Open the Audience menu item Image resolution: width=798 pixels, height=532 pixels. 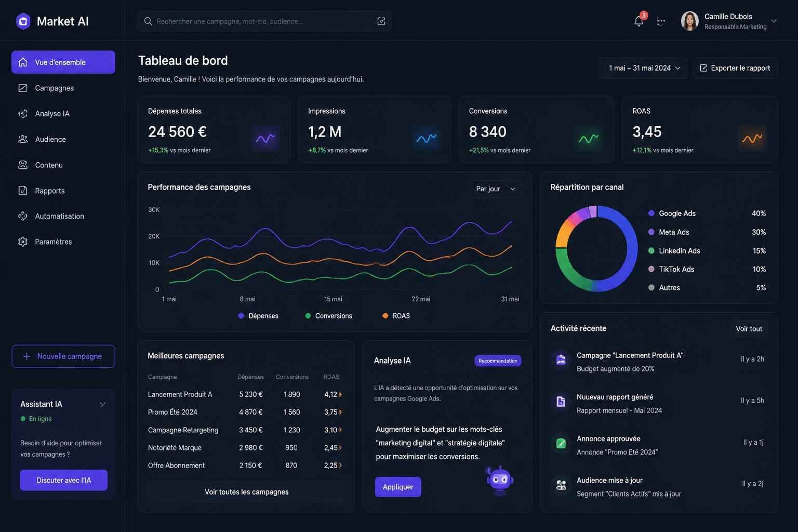point(63,139)
